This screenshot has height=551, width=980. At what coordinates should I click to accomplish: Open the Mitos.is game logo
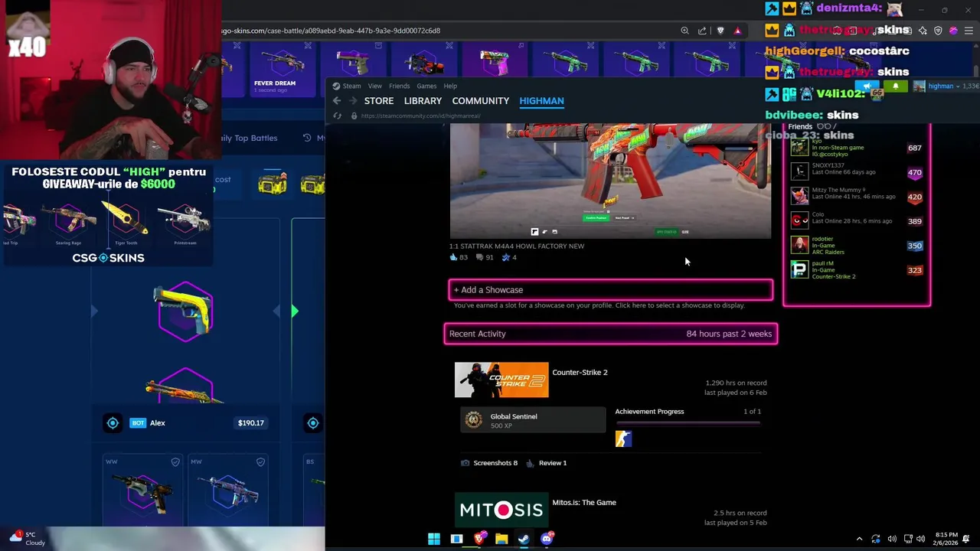[x=501, y=510]
